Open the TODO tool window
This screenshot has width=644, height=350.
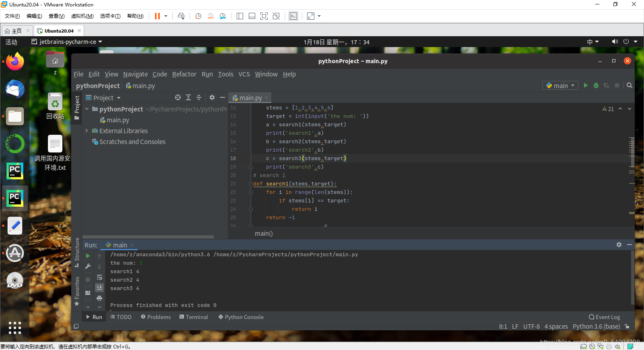pyautogui.click(x=121, y=317)
